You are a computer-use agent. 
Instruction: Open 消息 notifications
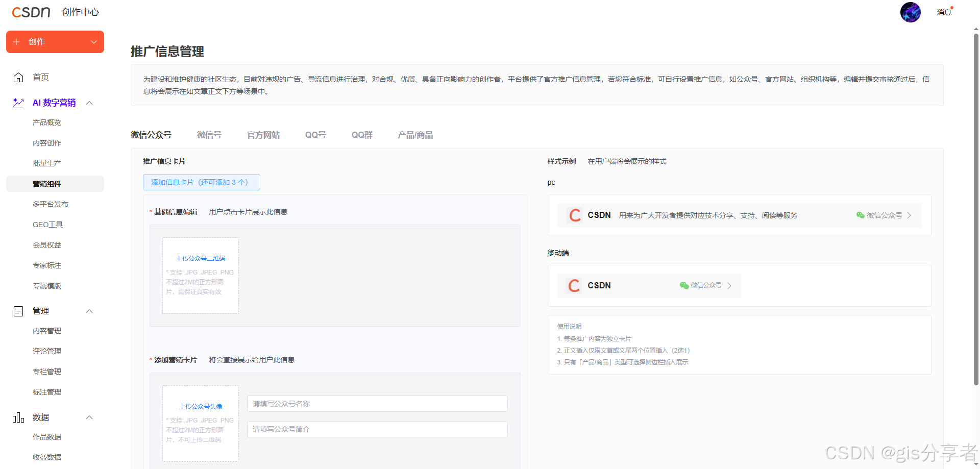point(944,12)
